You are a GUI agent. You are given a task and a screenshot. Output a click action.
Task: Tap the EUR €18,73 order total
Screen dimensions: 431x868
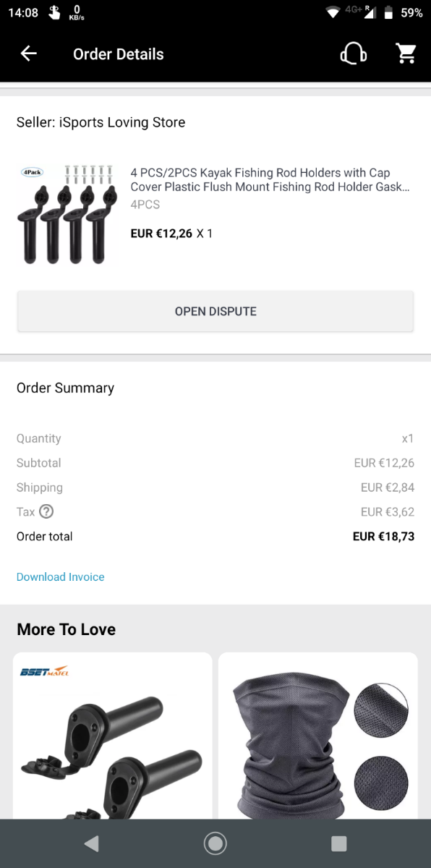(x=383, y=537)
